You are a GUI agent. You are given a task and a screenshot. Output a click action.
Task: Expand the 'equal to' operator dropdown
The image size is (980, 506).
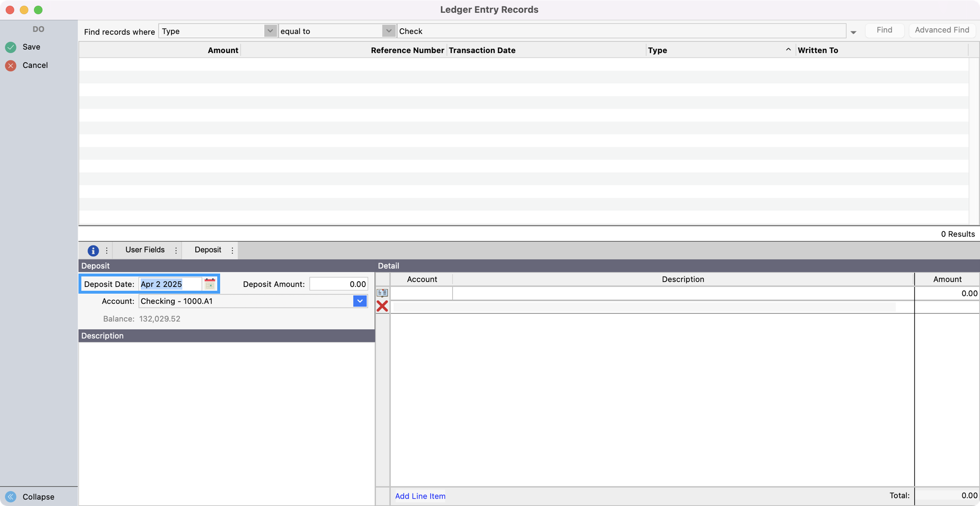389,31
